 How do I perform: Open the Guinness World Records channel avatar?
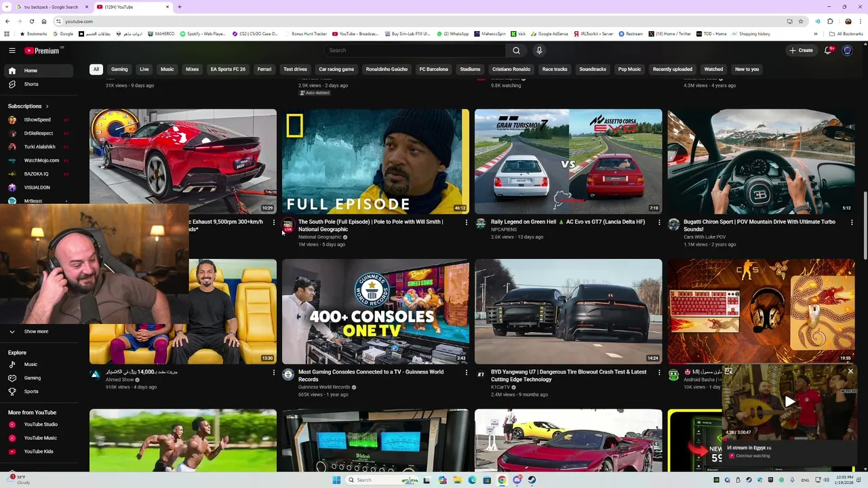pyautogui.click(x=288, y=375)
